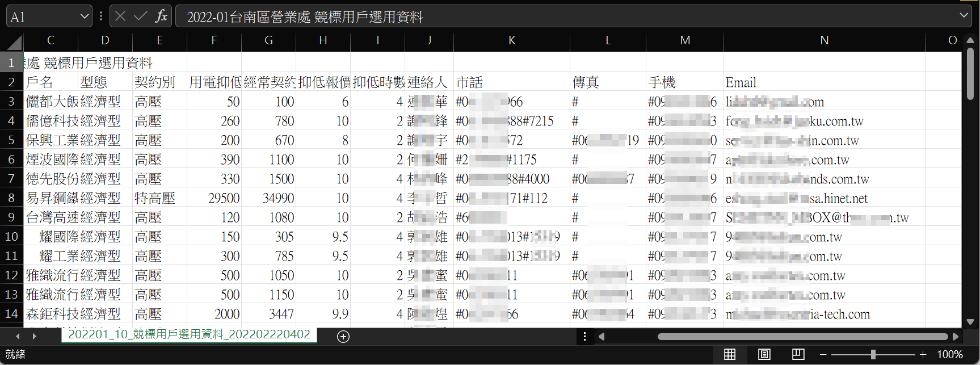This screenshot has width=980, height=365.
Task: Click the enter checkmark formula bar icon
Action: pyautogui.click(x=140, y=16)
